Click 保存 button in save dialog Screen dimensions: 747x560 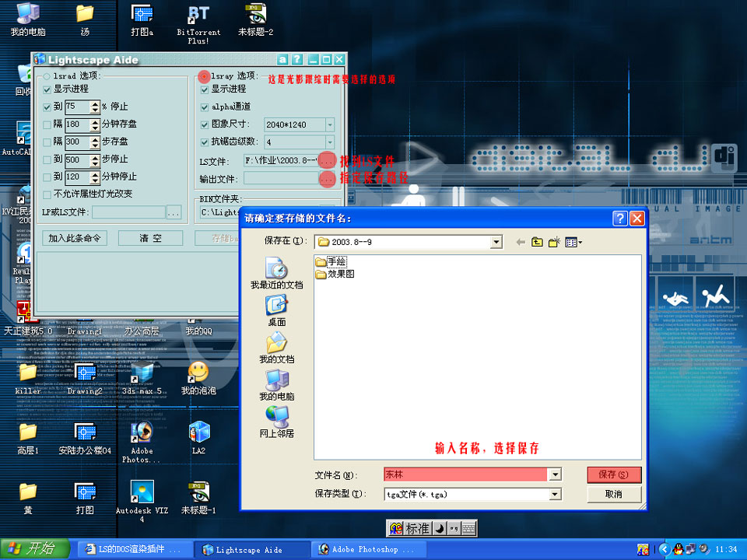[614, 474]
